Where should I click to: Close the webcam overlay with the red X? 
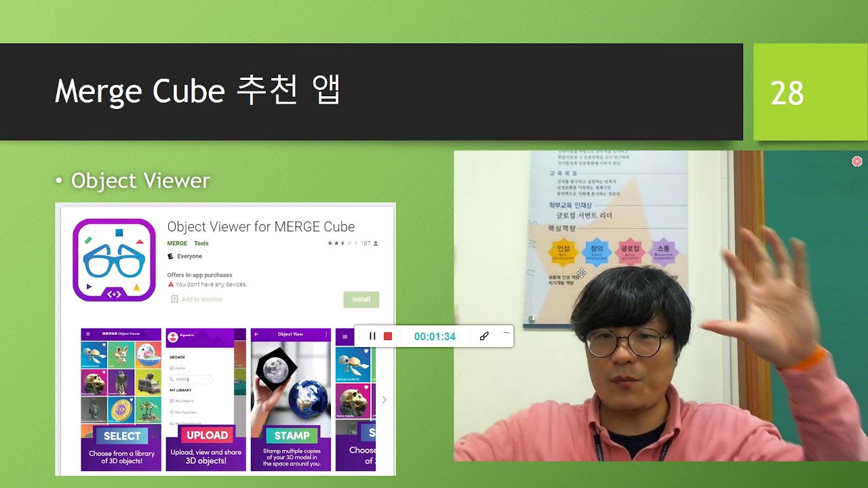(x=856, y=161)
